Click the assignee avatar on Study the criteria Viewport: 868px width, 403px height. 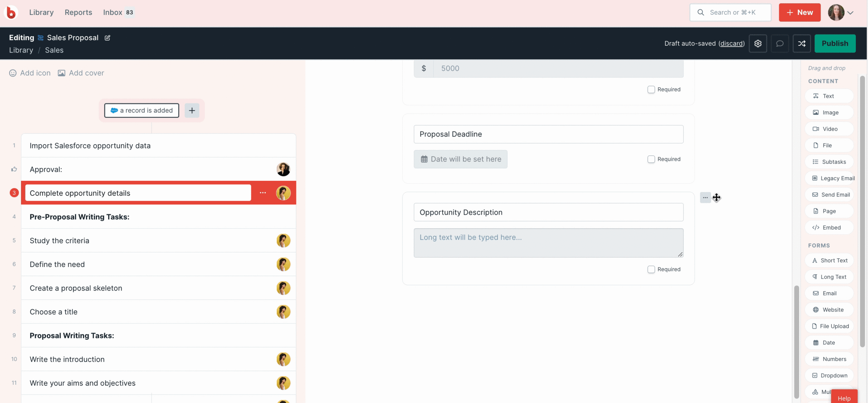(283, 240)
